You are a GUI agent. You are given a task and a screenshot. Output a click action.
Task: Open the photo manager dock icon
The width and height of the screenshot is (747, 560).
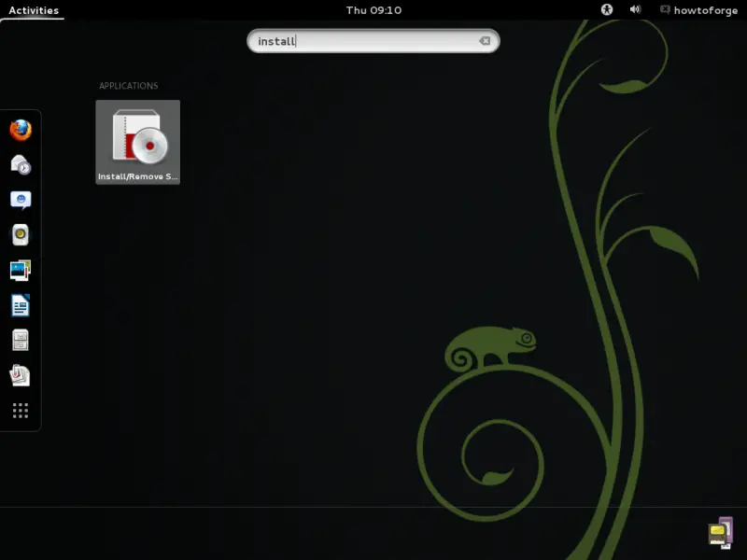click(x=21, y=271)
